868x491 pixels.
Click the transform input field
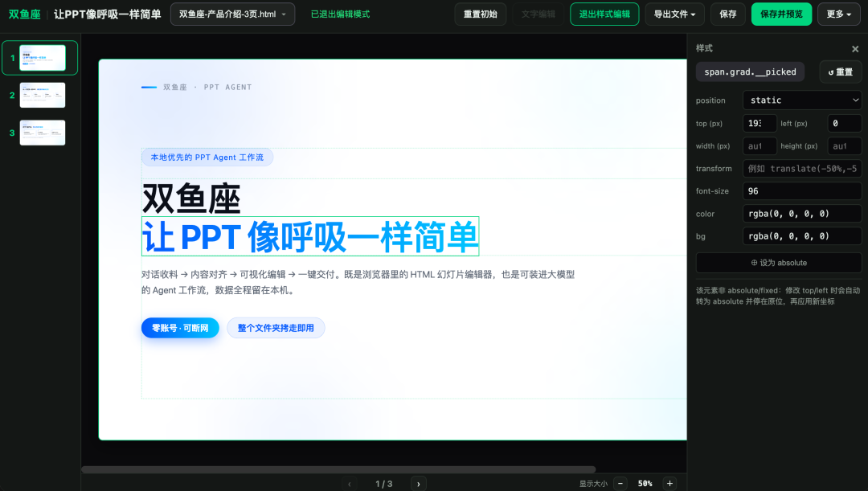pyautogui.click(x=801, y=168)
